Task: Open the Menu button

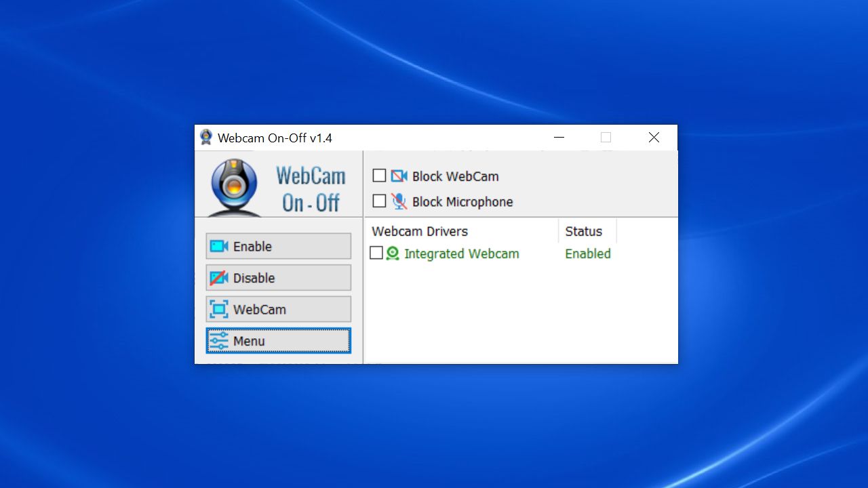Action: [278, 341]
